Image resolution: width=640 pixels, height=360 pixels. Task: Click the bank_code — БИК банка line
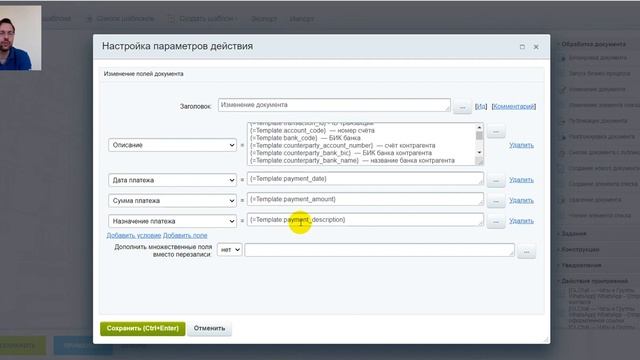click(305, 138)
